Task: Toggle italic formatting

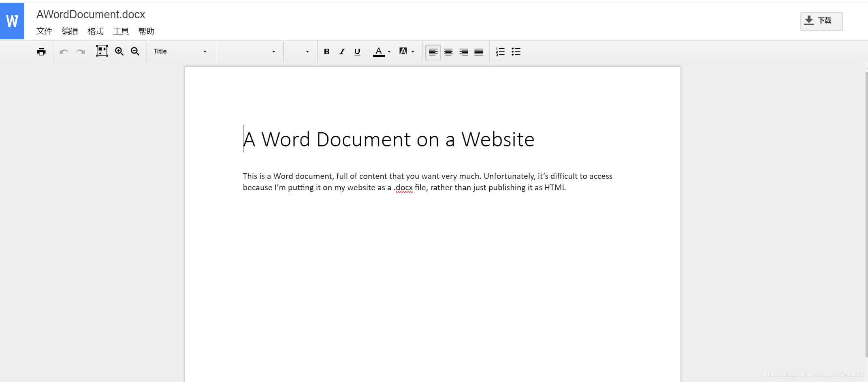Action: 342,52
